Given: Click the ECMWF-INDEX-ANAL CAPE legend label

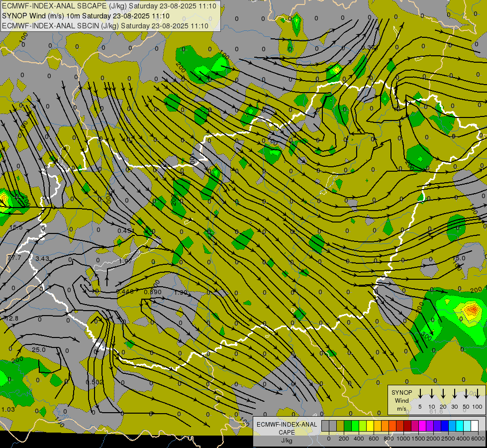Looking at the screenshot, I should (287, 429).
